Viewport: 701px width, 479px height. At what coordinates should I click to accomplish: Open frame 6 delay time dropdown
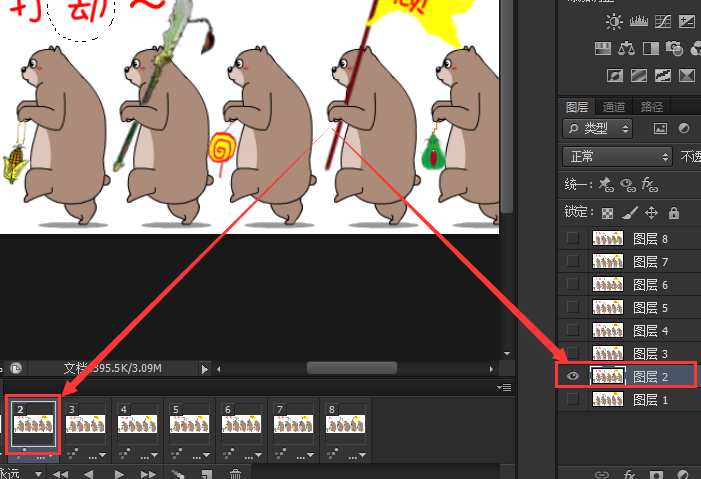tap(253, 456)
